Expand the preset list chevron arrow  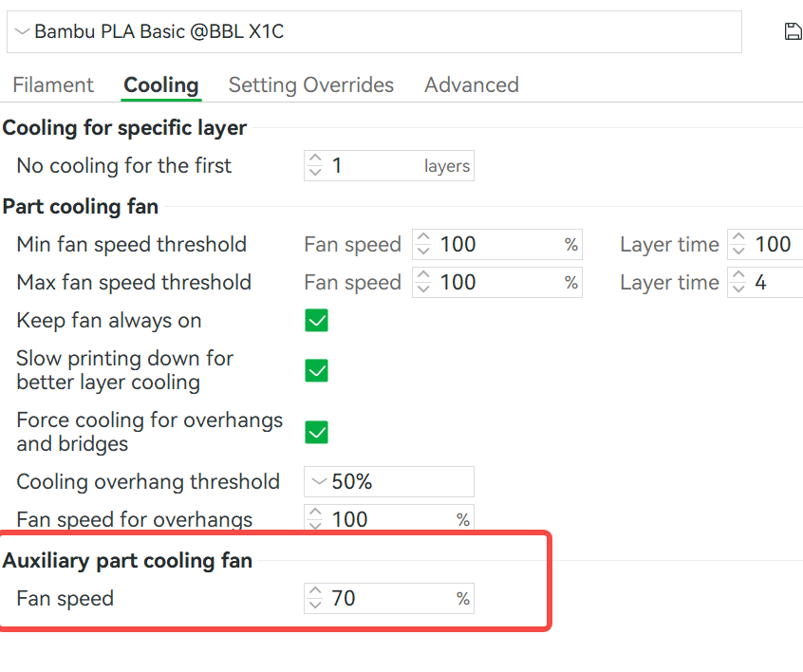(x=21, y=31)
